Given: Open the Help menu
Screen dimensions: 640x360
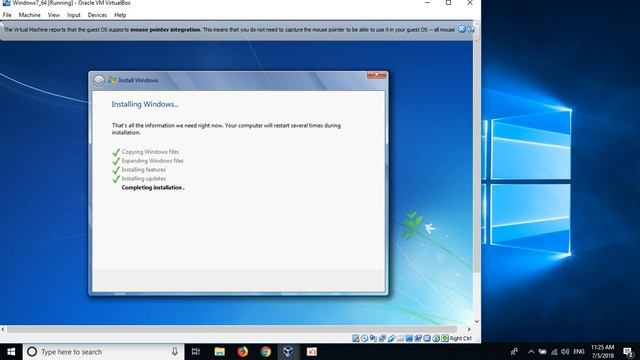Looking at the screenshot, I should [x=120, y=15].
